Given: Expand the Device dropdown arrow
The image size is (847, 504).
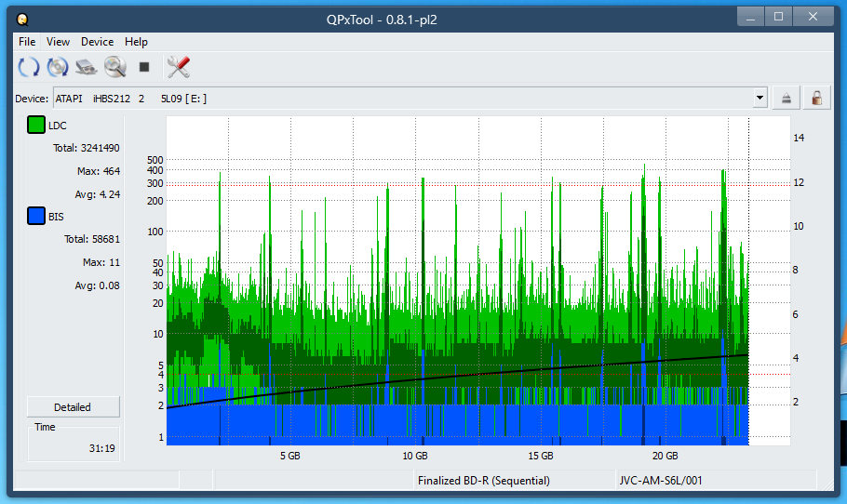Looking at the screenshot, I should (760, 99).
